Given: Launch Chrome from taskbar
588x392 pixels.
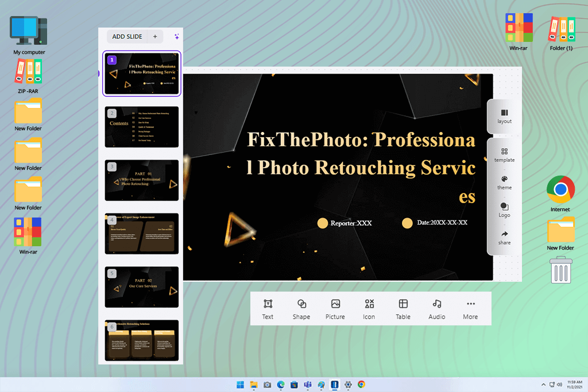Looking at the screenshot, I should pyautogui.click(x=362, y=385).
